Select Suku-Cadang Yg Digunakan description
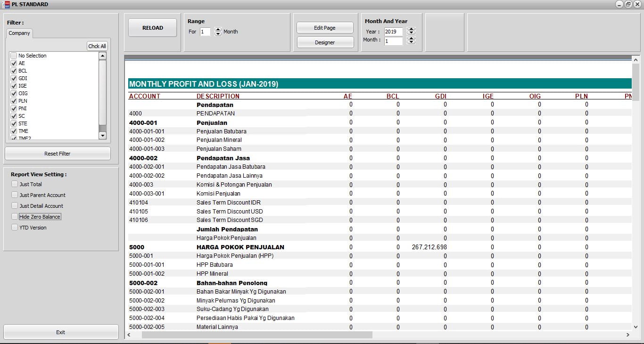This screenshot has height=344, width=644. (232, 309)
